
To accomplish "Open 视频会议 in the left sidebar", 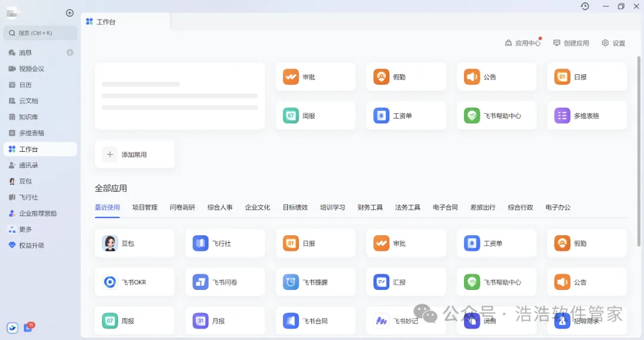I will coord(41,68).
